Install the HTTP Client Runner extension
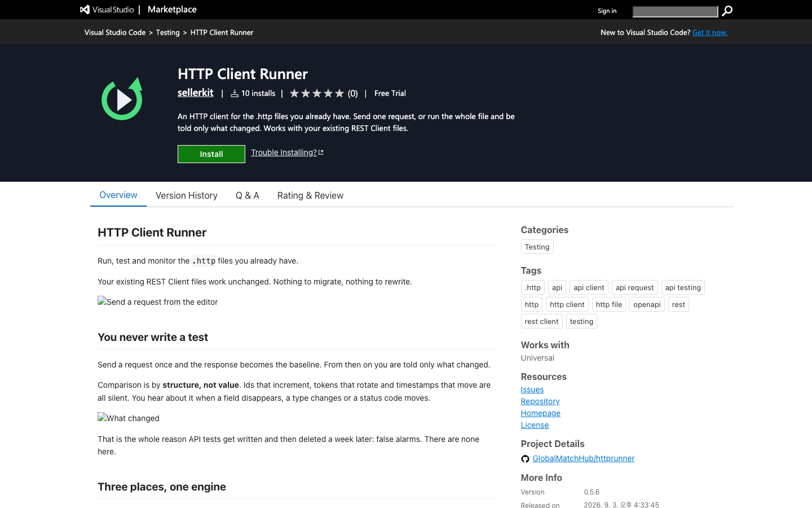812x508 pixels. 211,154
